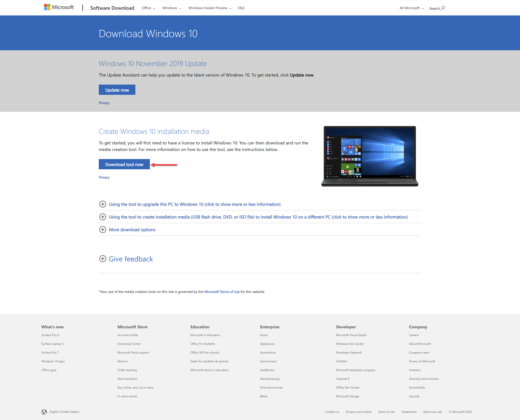Click the globe language icon

[44, 412]
